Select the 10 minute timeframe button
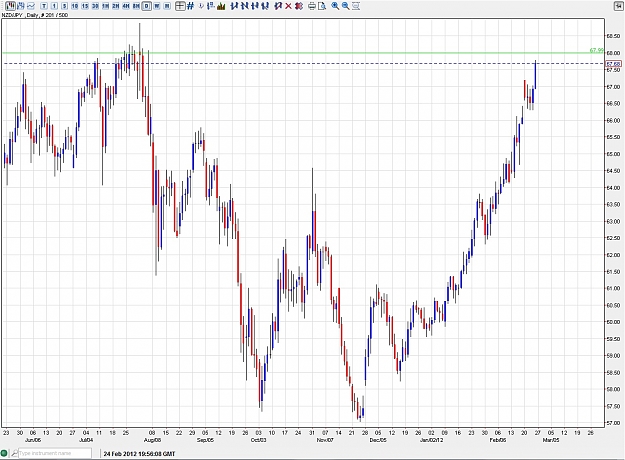Screen dimensions: 625x460 pos(75,6)
